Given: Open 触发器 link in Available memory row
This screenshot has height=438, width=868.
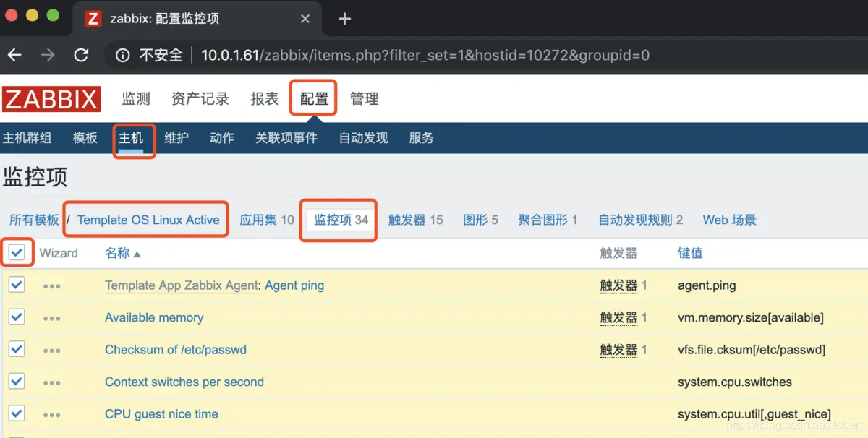Looking at the screenshot, I should (618, 317).
